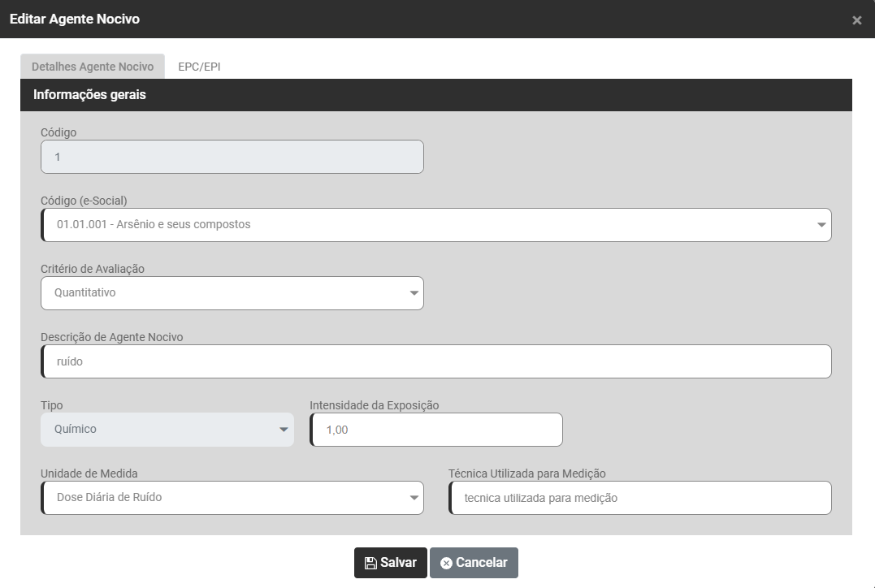875x588 pixels.
Task: Select the Detalhes Agente Nocivo tab
Action: coord(93,67)
